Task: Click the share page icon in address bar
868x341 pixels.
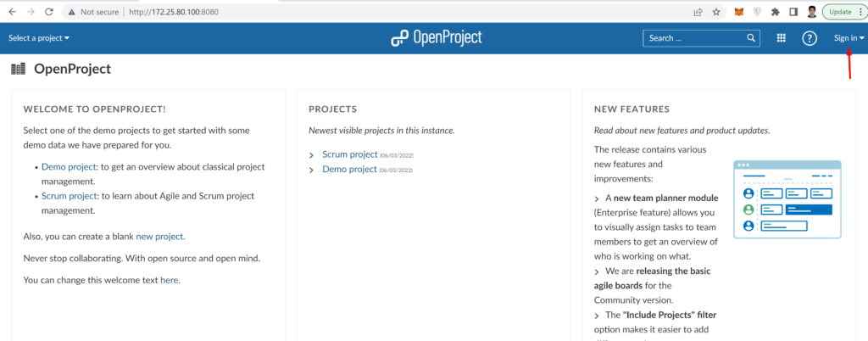Action: click(x=698, y=12)
